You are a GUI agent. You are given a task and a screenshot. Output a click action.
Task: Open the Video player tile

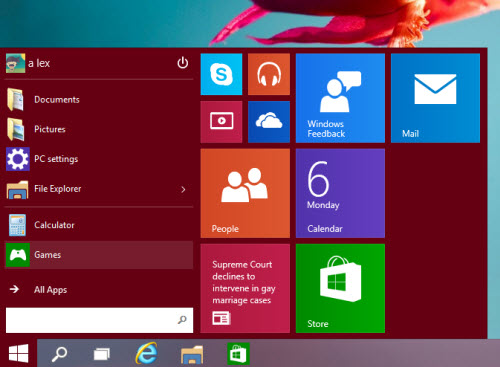pos(221,122)
